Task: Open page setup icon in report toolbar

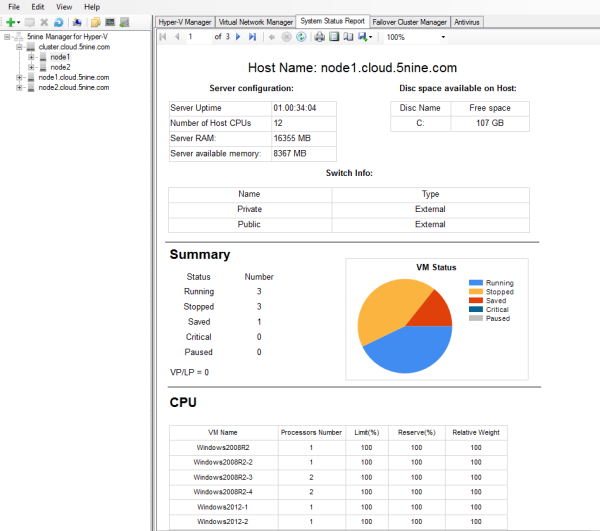Action: (348, 37)
